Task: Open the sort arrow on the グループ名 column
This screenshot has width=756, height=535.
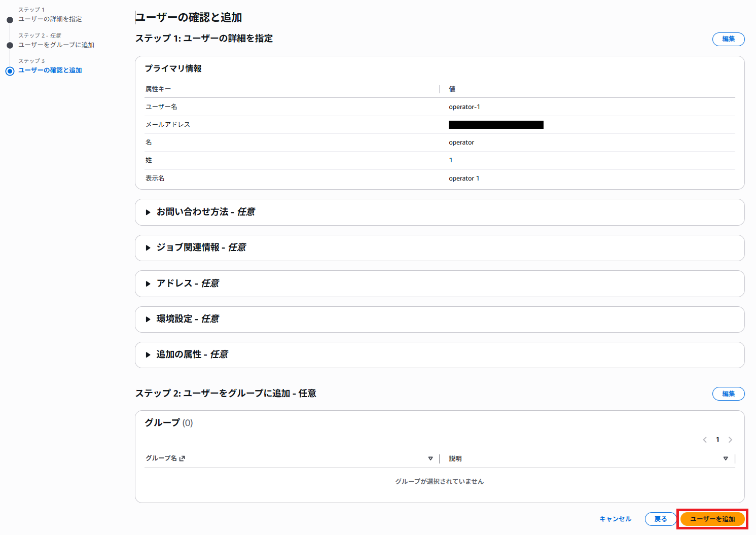Action: (431, 458)
